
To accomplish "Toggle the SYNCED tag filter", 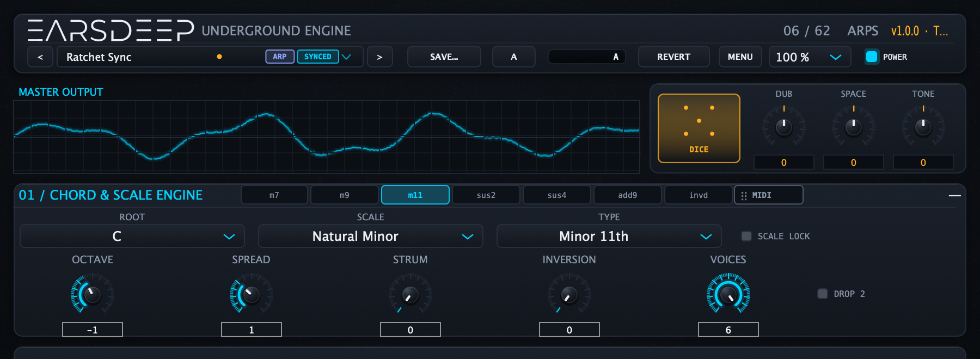I will 318,57.
